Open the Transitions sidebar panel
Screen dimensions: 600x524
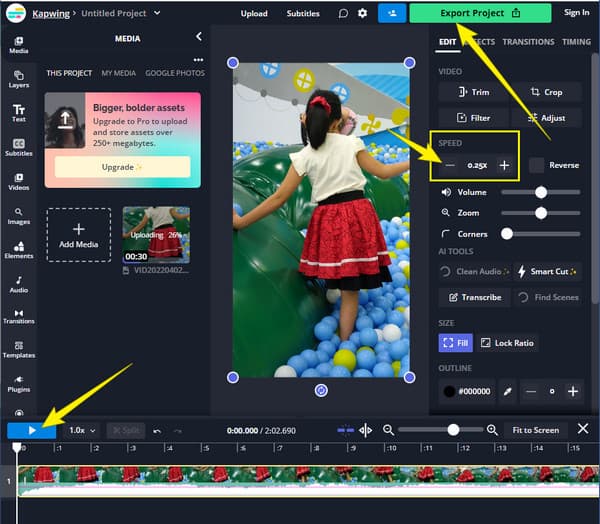pos(18,317)
